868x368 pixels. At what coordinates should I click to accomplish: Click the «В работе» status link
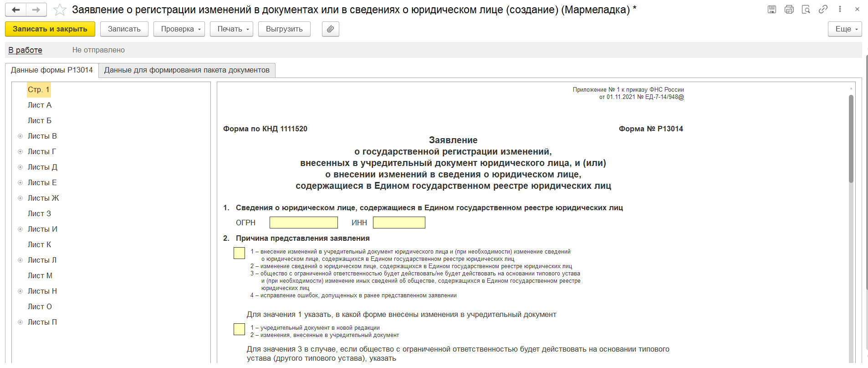26,50
